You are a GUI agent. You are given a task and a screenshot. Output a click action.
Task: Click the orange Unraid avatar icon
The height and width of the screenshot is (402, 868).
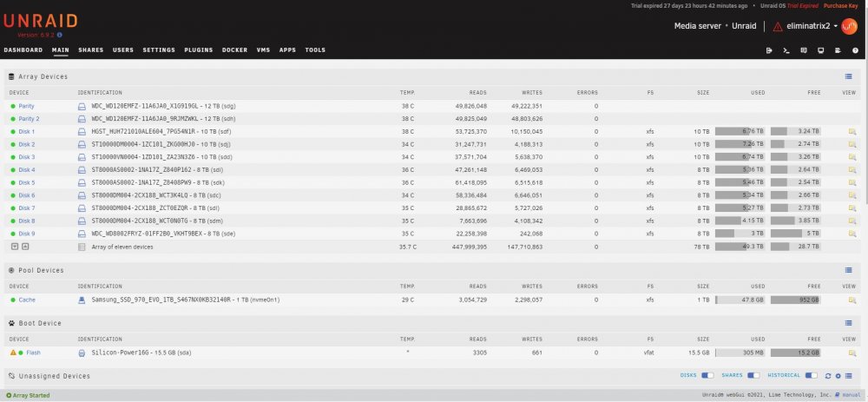849,26
